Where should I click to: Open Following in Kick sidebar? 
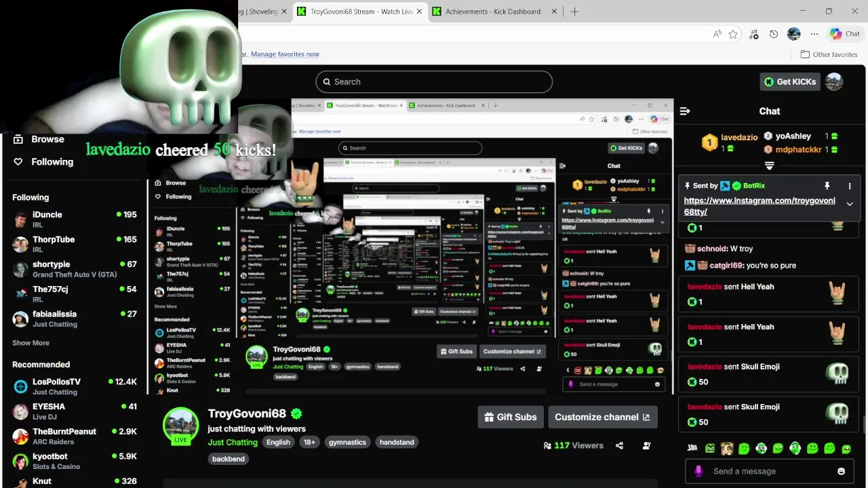52,161
